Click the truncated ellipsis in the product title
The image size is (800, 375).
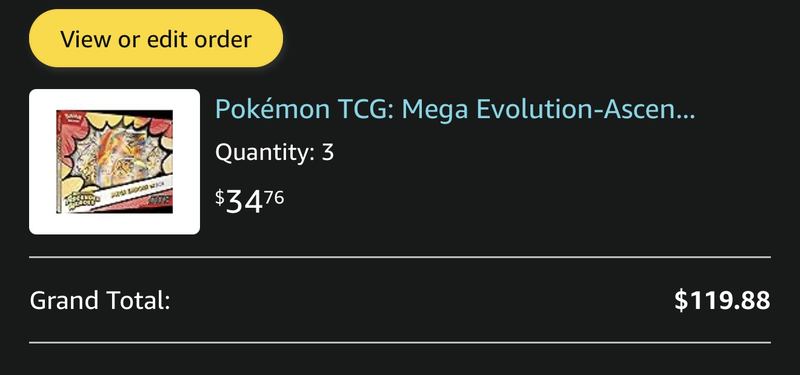pyautogui.click(x=688, y=116)
